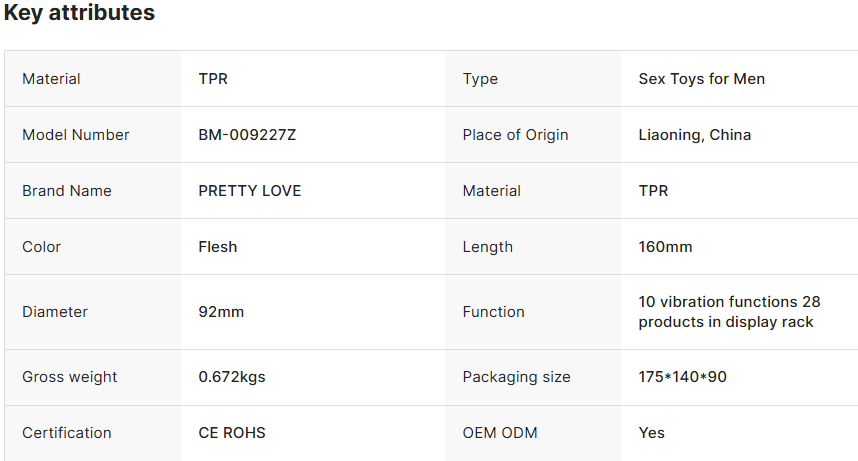The image size is (858, 461).
Task: Select the Color attribute label
Action: [42, 247]
